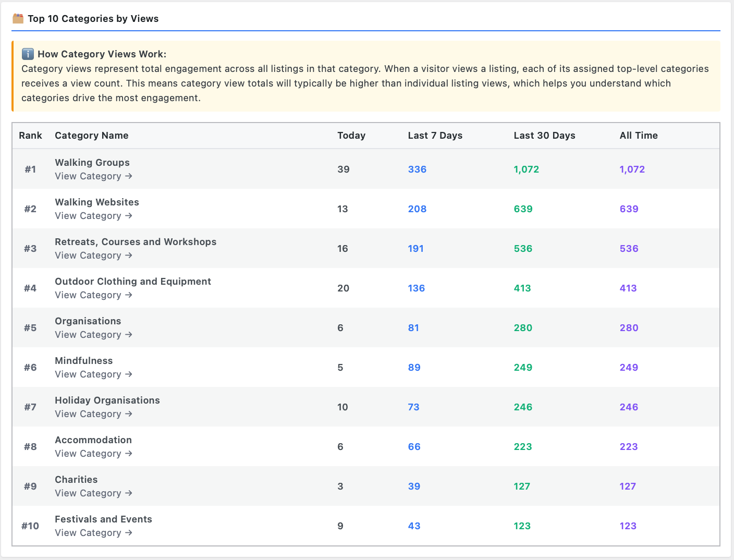Click the info icon in the notice box
734x560 pixels.
(28, 54)
